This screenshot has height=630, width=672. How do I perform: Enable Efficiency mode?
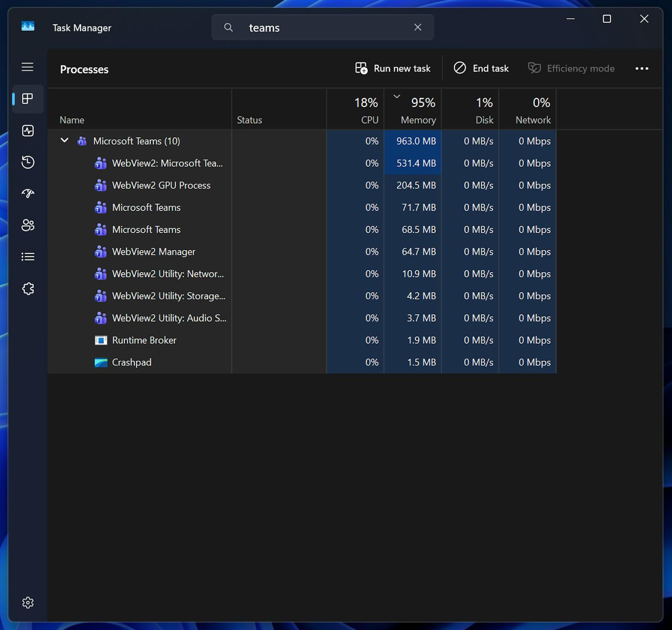571,68
